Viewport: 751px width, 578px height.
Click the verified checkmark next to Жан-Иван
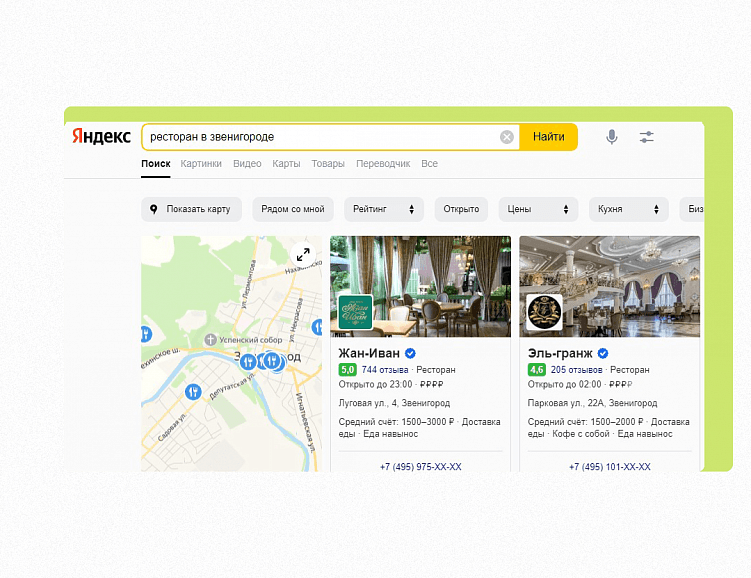410,353
